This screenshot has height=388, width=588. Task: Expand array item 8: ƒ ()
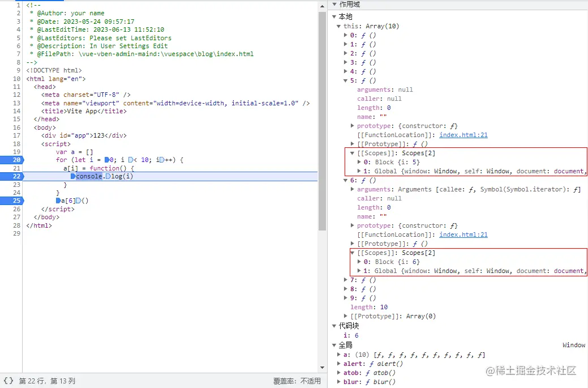click(x=346, y=288)
